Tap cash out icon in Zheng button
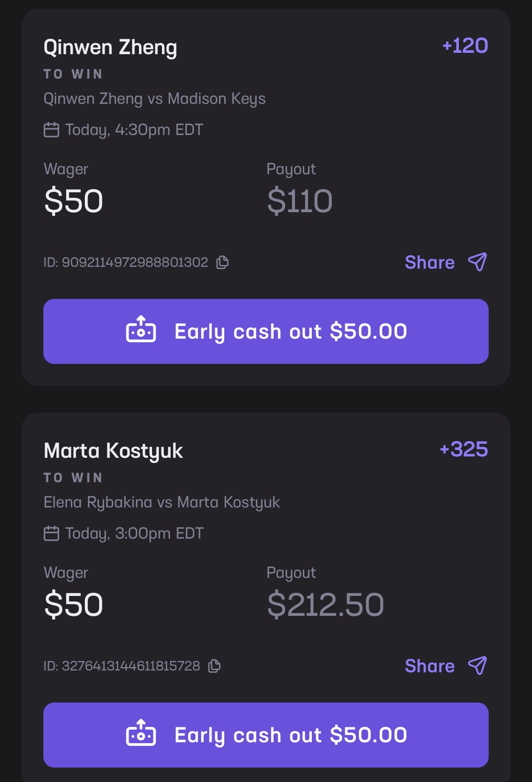This screenshot has width=532, height=782. 141,330
